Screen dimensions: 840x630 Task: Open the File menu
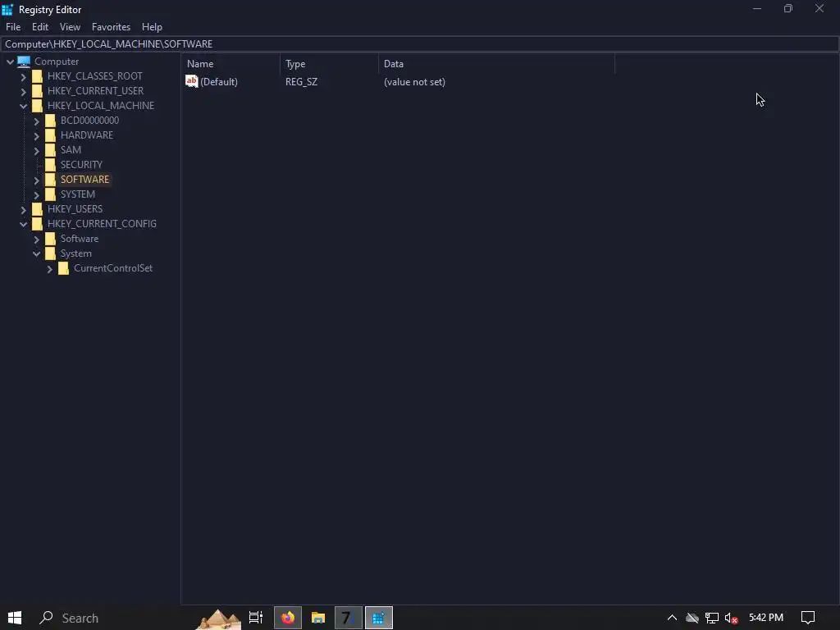(13, 27)
